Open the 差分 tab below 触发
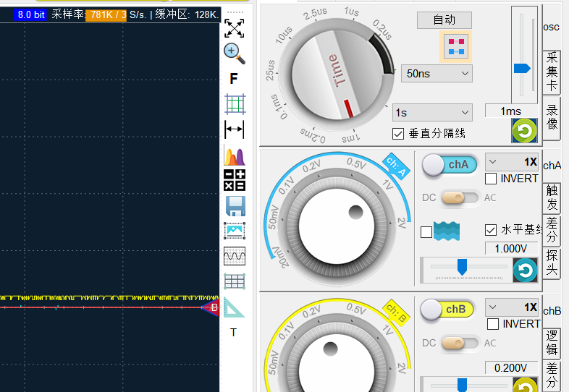 tap(552, 229)
